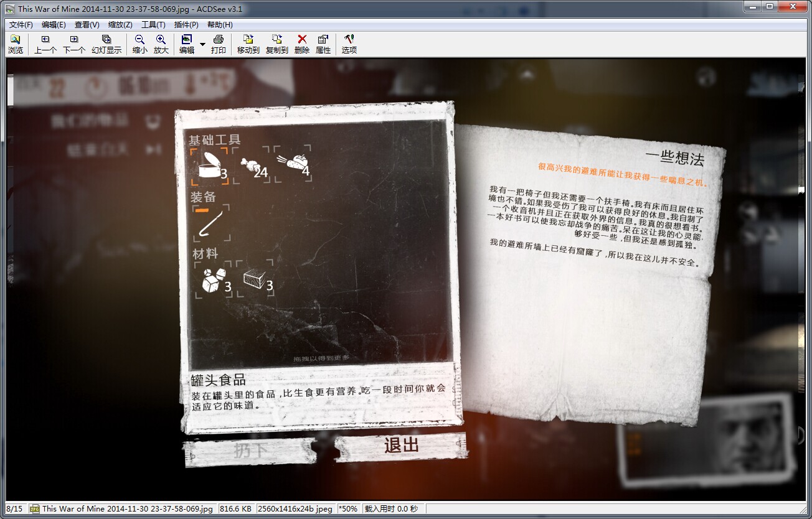The width and height of the screenshot is (812, 519).
Task: Click the 扔下 drop button
Action: 250,451
